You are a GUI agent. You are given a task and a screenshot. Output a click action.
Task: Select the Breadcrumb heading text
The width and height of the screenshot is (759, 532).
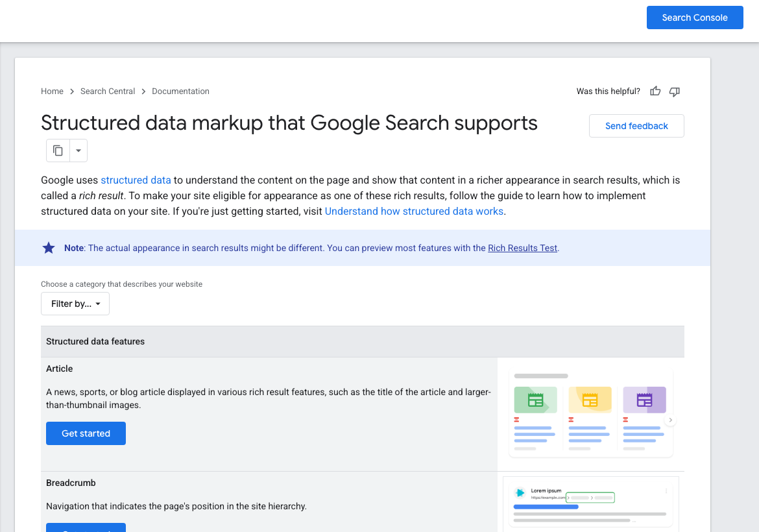pyautogui.click(x=71, y=483)
